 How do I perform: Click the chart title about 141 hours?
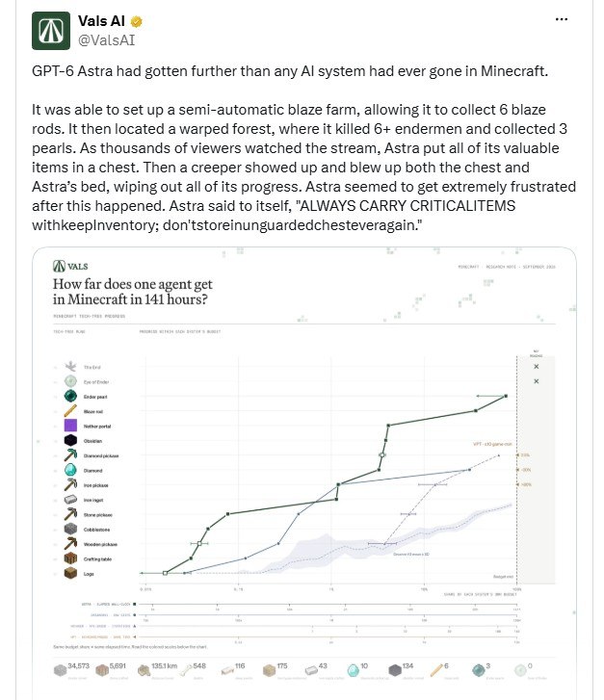[133, 292]
